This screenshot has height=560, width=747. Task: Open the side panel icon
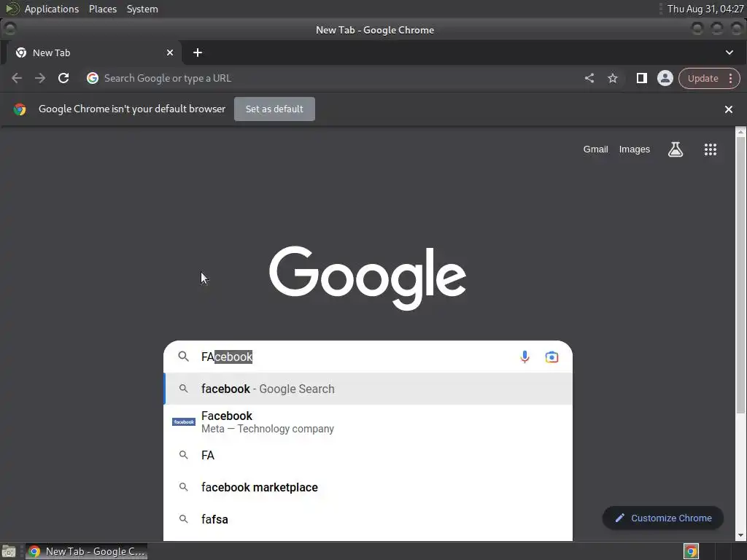click(642, 78)
